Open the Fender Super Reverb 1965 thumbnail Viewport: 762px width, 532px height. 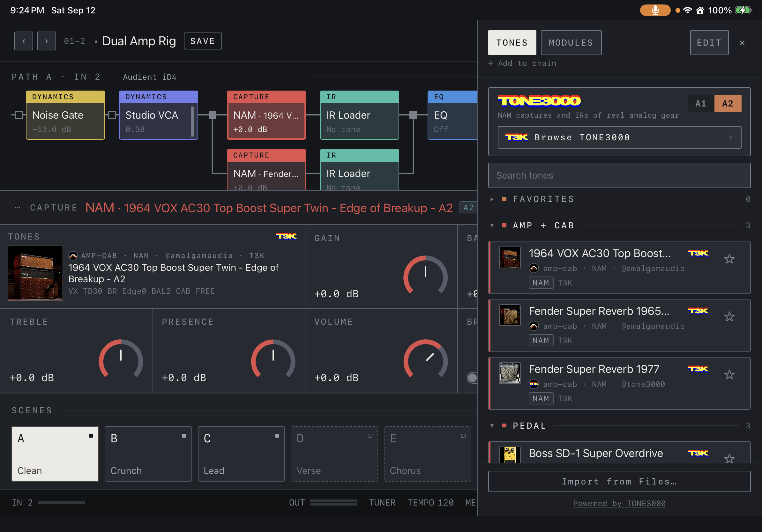510,315
